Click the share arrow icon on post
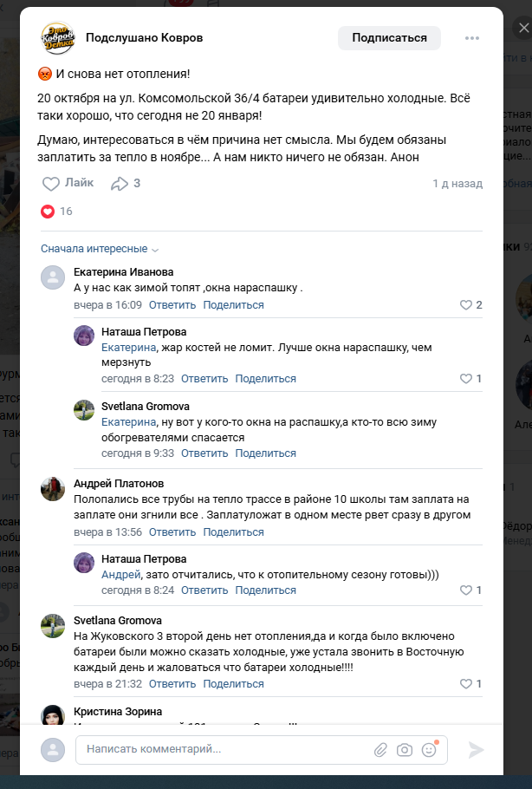Viewport: 532px width, 789px height. point(120,184)
